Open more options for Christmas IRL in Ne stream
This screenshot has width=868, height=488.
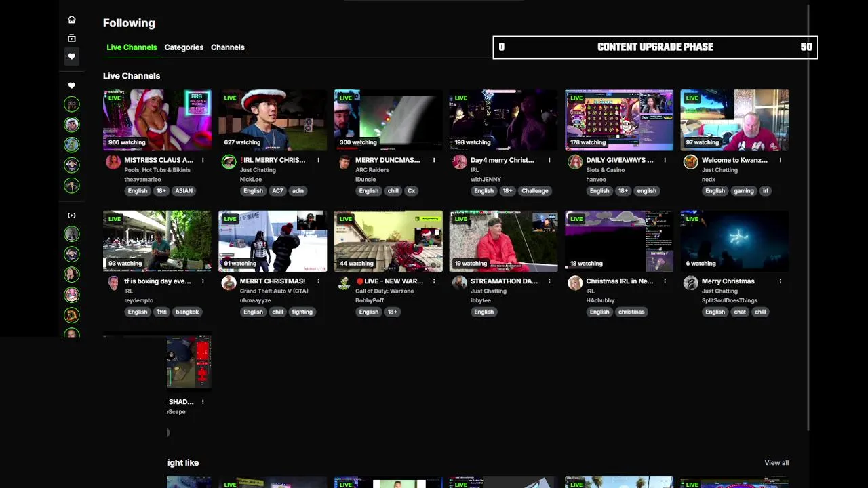pos(665,281)
